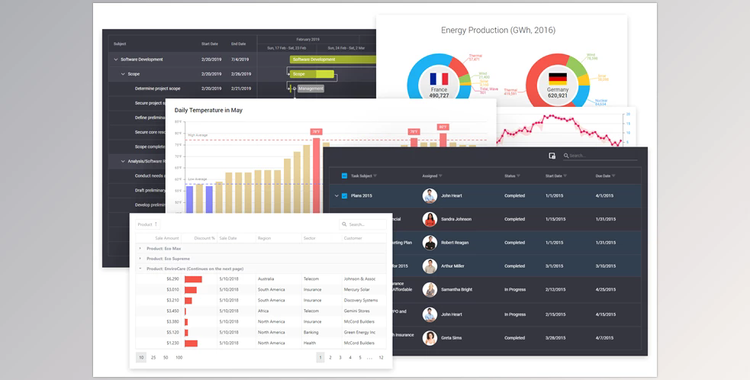The width and height of the screenshot is (750, 380).
Task: Click the 'Health' sector cell
Action: (x=309, y=343)
